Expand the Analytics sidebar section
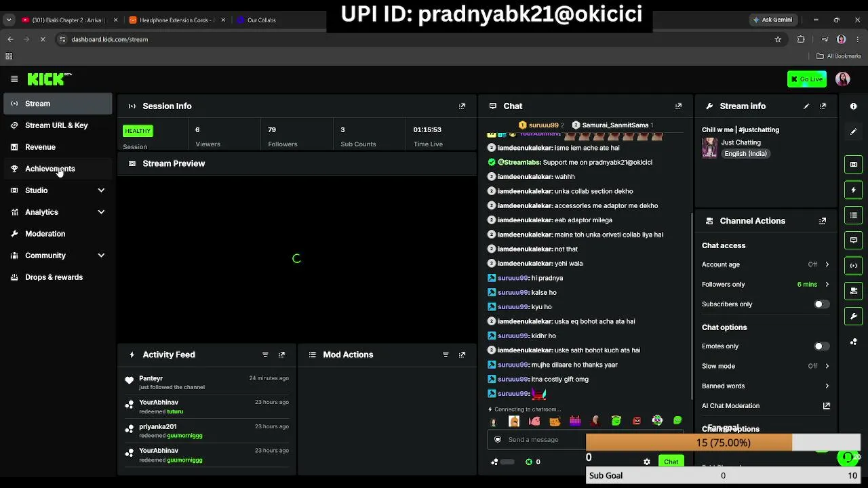 click(x=101, y=212)
